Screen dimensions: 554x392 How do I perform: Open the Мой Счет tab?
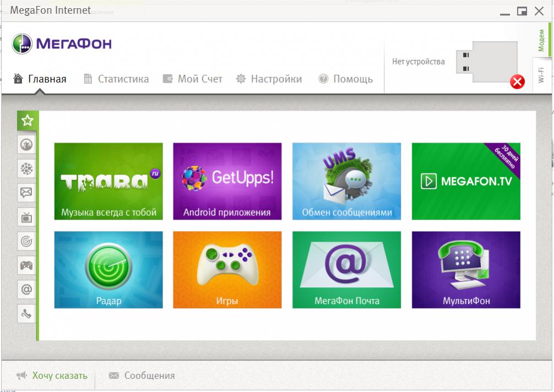193,79
